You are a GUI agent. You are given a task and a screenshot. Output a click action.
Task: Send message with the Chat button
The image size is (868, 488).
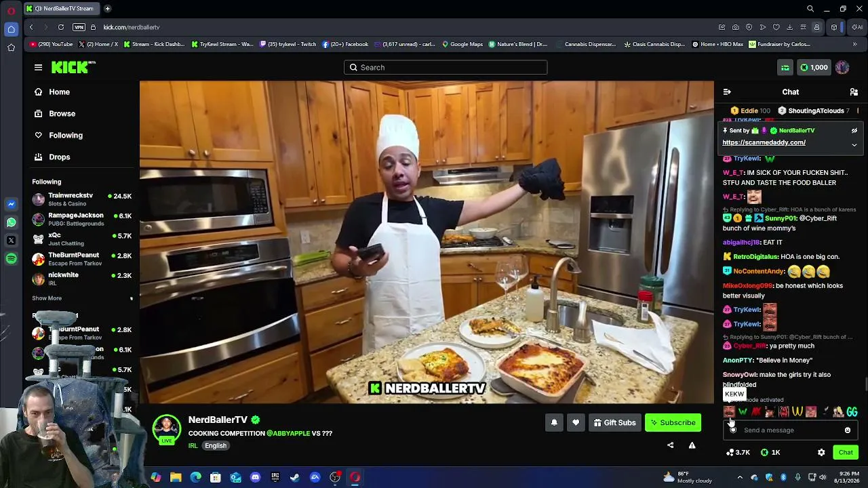[x=846, y=452]
